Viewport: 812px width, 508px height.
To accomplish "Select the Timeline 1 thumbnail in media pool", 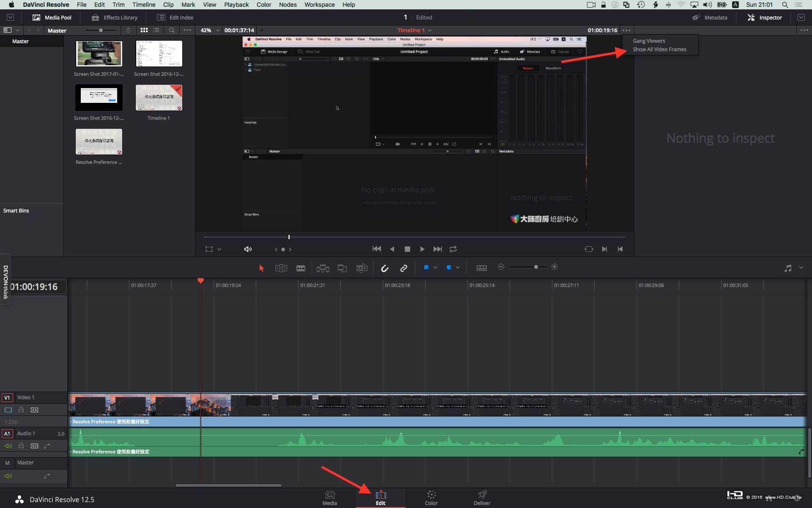I will (159, 97).
